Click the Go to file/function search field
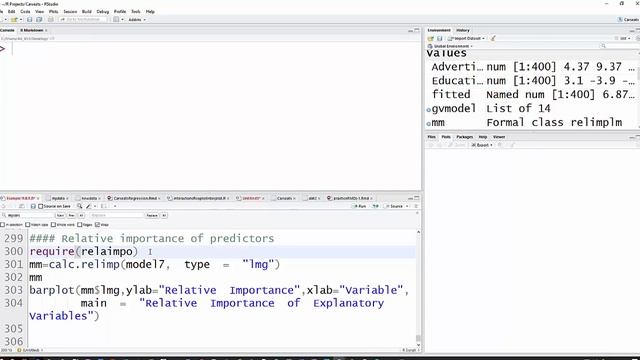Viewport: 640px width, 360px height. 84,20
